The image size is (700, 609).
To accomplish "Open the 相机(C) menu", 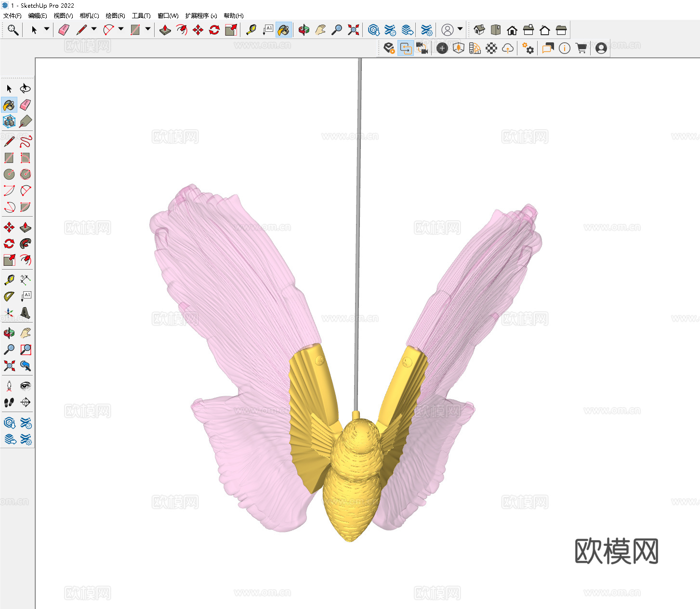I will click(x=90, y=15).
